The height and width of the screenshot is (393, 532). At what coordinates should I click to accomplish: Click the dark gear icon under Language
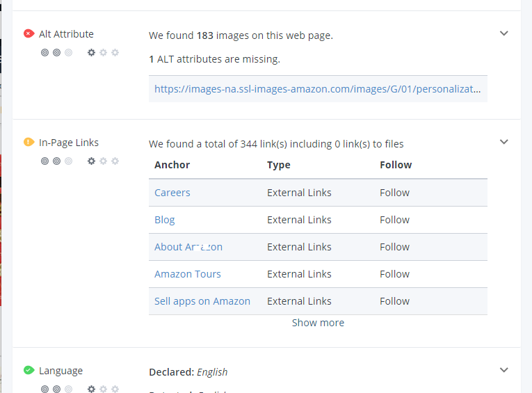pyautogui.click(x=91, y=389)
